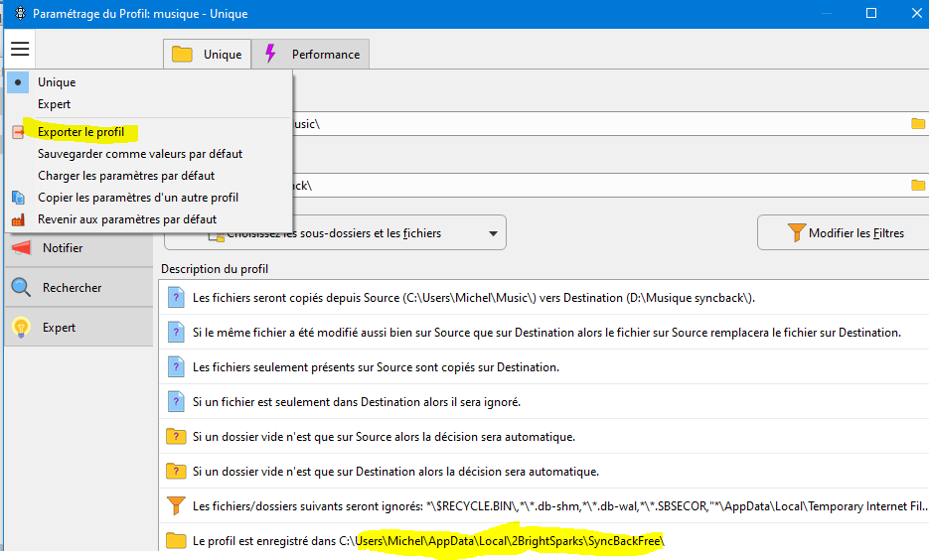
Task: Click folder question icon beside 'vide n'est que sur Destination'
Action: (x=176, y=472)
